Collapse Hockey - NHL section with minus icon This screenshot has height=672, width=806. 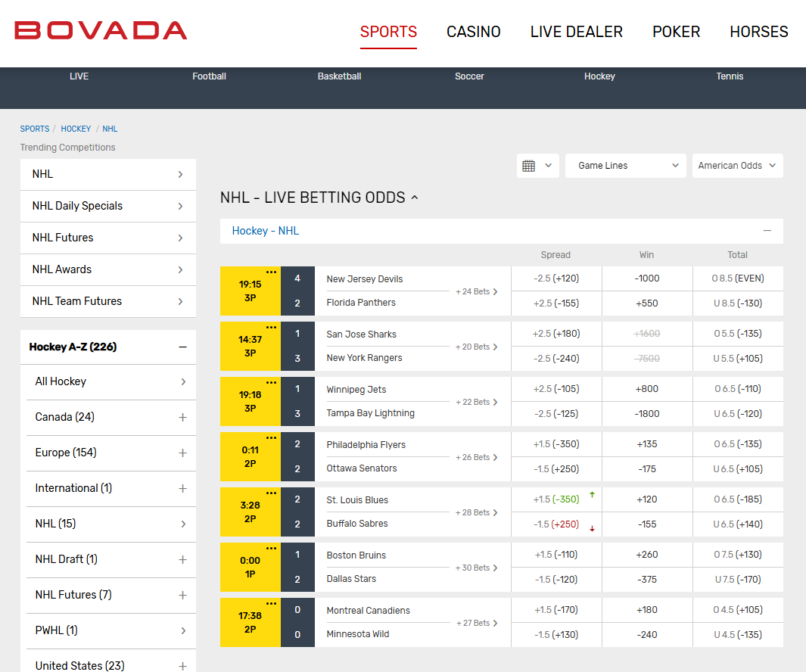click(767, 231)
